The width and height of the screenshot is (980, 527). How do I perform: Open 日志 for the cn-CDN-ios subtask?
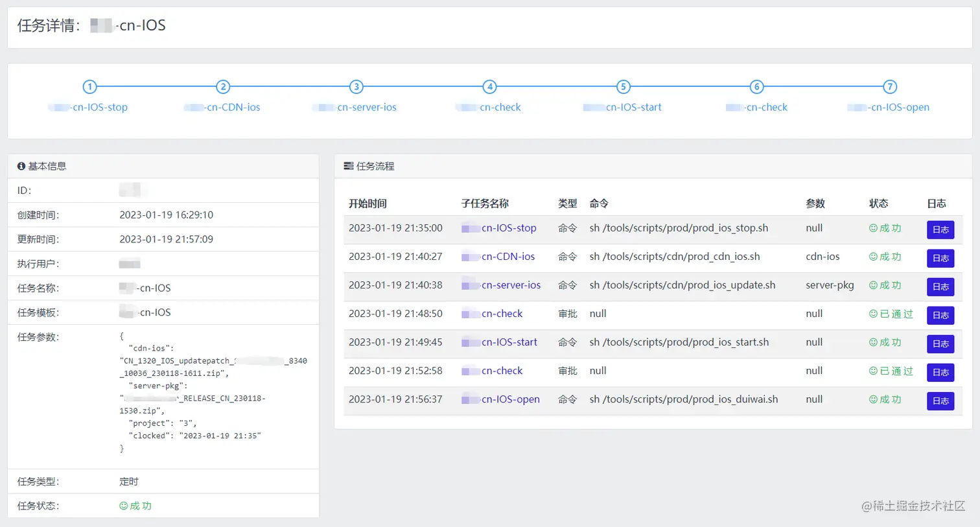pos(940,258)
